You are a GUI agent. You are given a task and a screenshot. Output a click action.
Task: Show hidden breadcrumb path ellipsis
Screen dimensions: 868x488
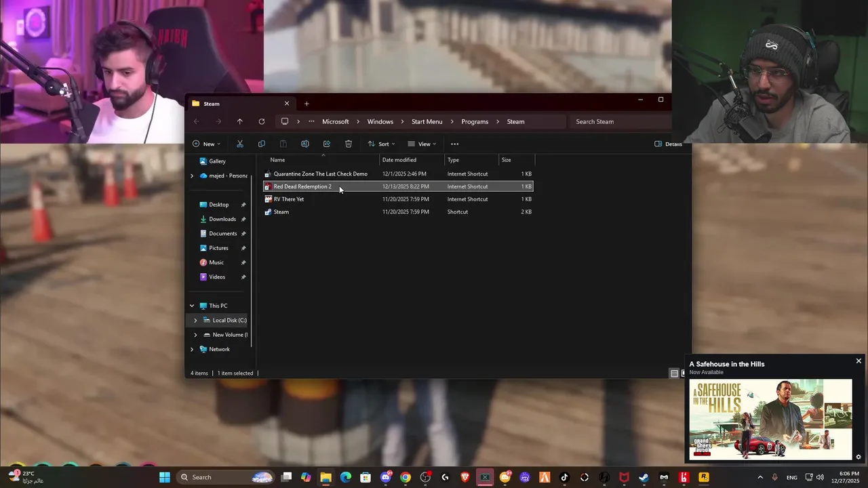click(311, 121)
